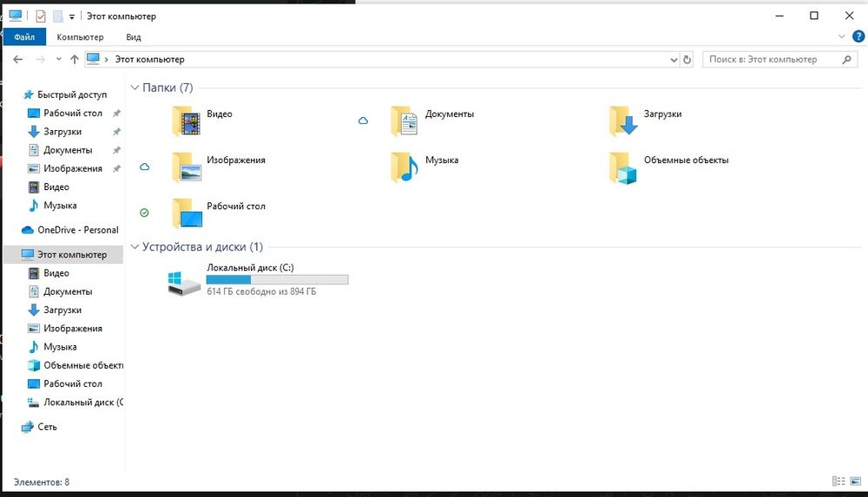Refresh the current location
Screen dimensions: 868x497
(687, 59)
